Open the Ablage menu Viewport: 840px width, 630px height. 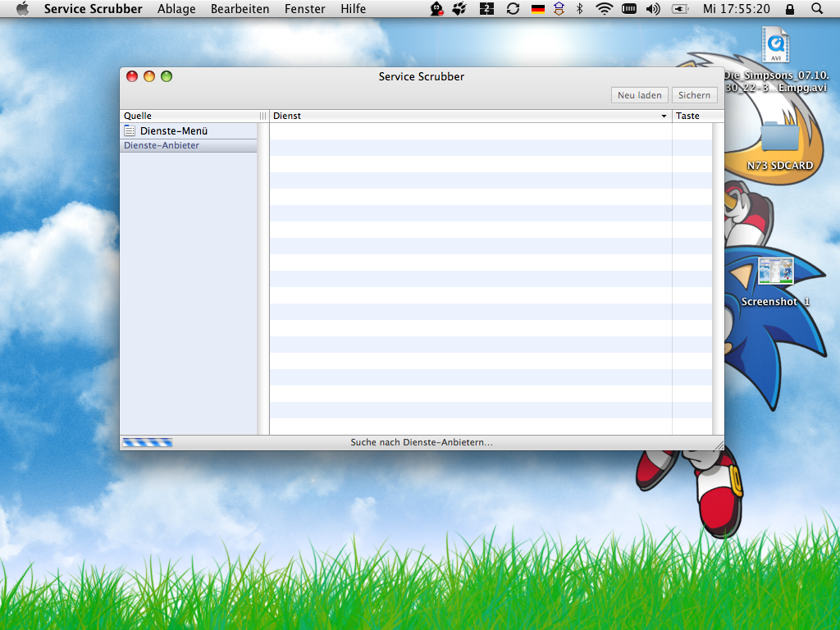[x=176, y=8]
